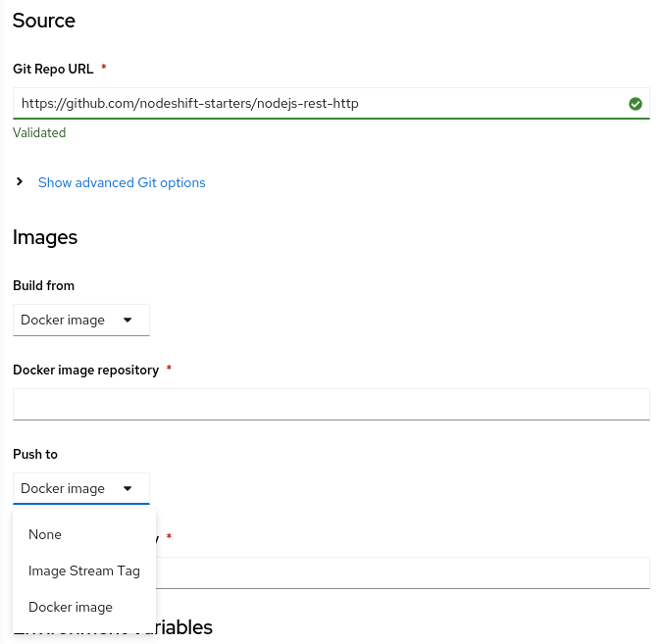Image resolution: width=664 pixels, height=644 pixels.
Task: Click the Docker image repository label
Action: [x=86, y=370]
